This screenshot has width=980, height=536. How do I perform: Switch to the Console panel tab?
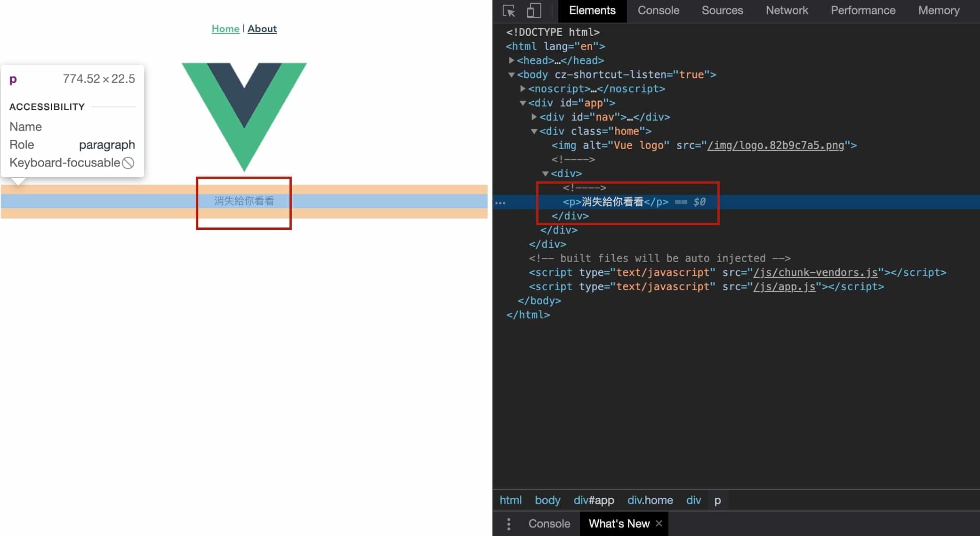pyautogui.click(x=658, y=10)
